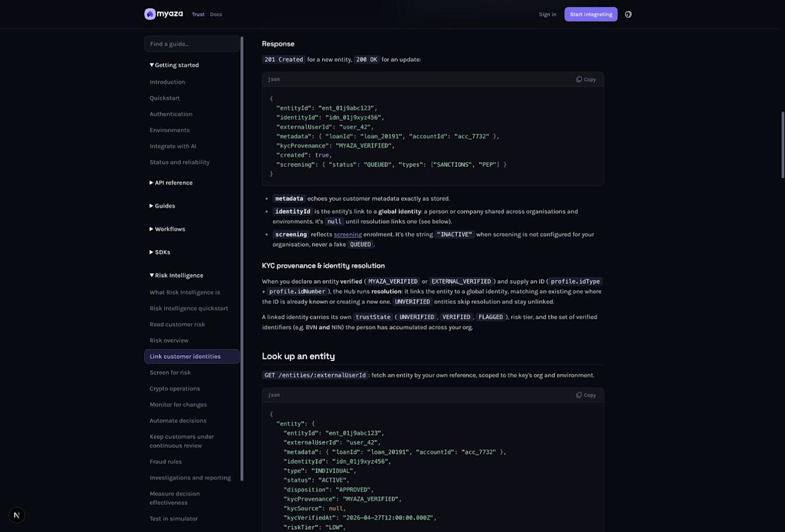
Task: Open Test in simulator page
Action: point(174,519)
